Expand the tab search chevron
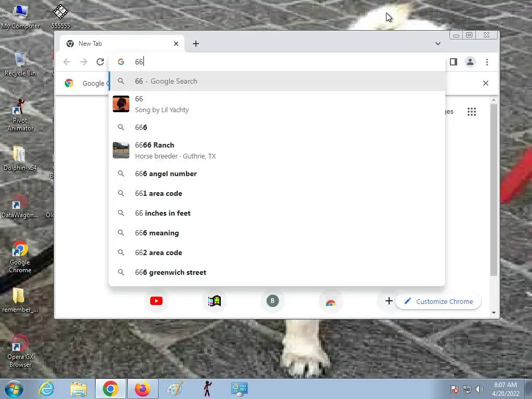532x399 pixels. [x=438, y=44]
